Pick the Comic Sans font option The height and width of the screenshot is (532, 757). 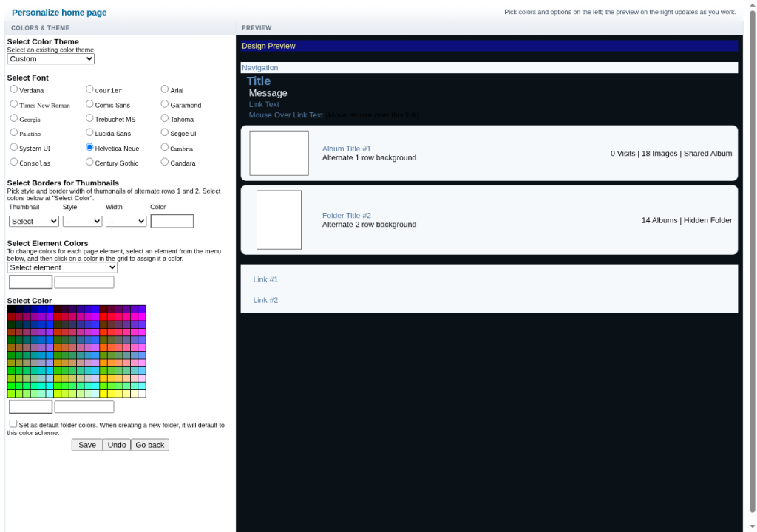[89, 103]
